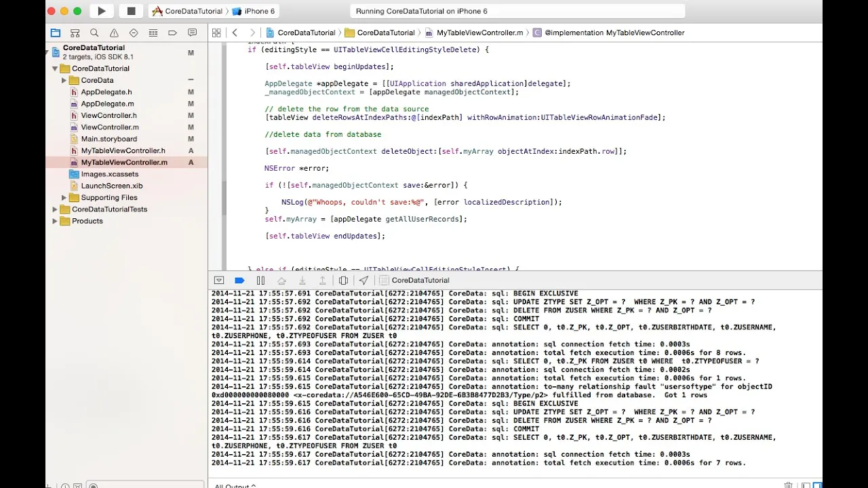Open the Debug navigator

click(x=153, y=33)
